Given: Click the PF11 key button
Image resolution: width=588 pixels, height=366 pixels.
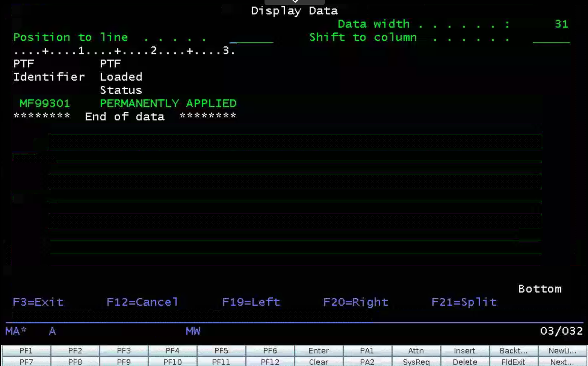Looking at the screenshot, I should pos(221,361).
